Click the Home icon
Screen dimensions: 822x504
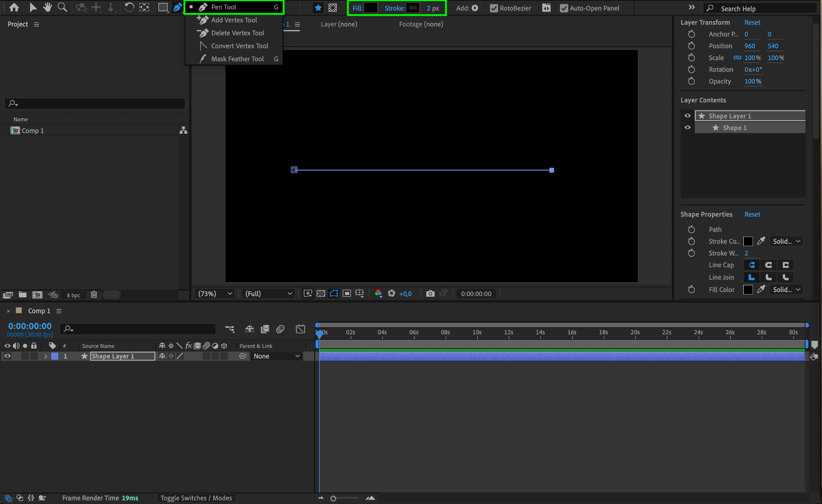[x=14, y=7]
